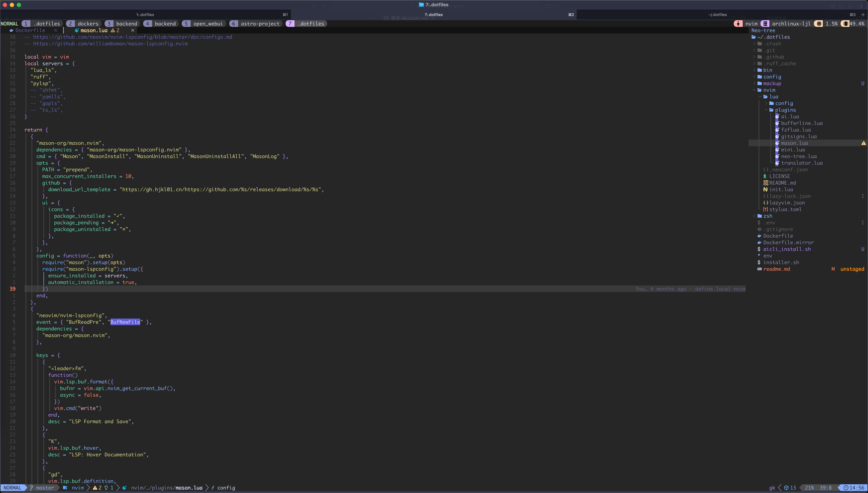Click the CPU usage icon in tmux bar

819,24
